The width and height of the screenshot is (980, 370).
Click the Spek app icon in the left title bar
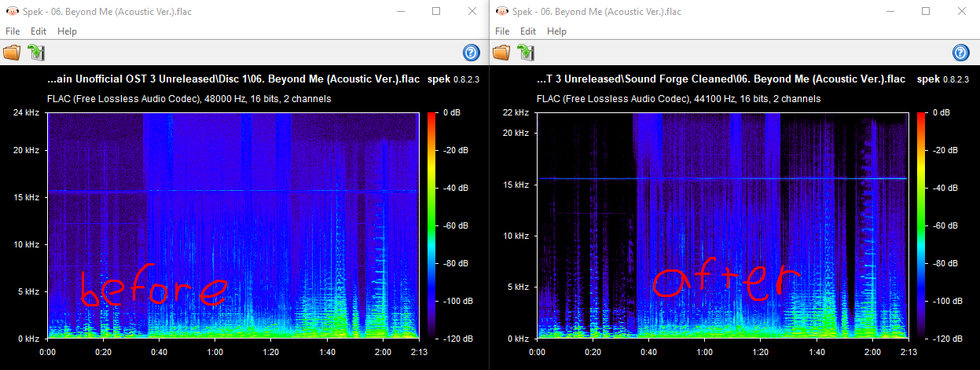[x=10, y=12]
